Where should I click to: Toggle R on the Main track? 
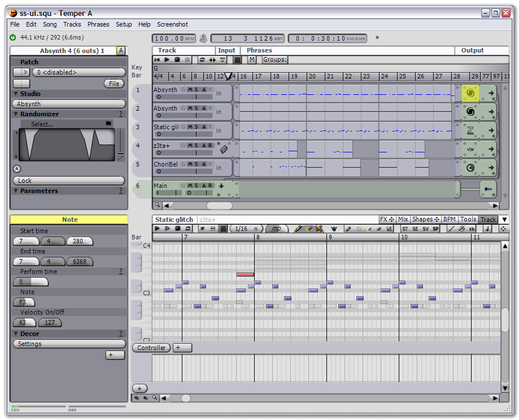point(210,186)
